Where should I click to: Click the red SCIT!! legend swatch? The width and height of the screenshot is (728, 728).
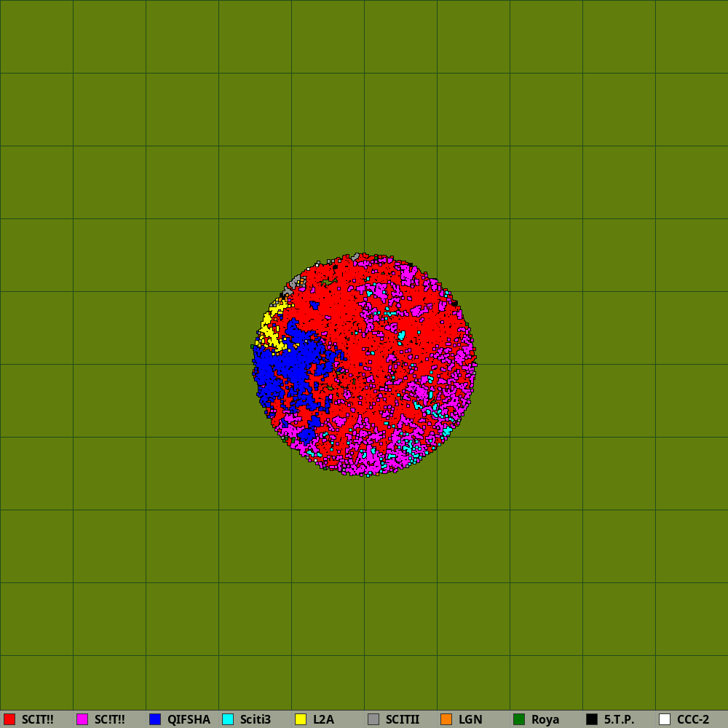[x=9, y=719]
